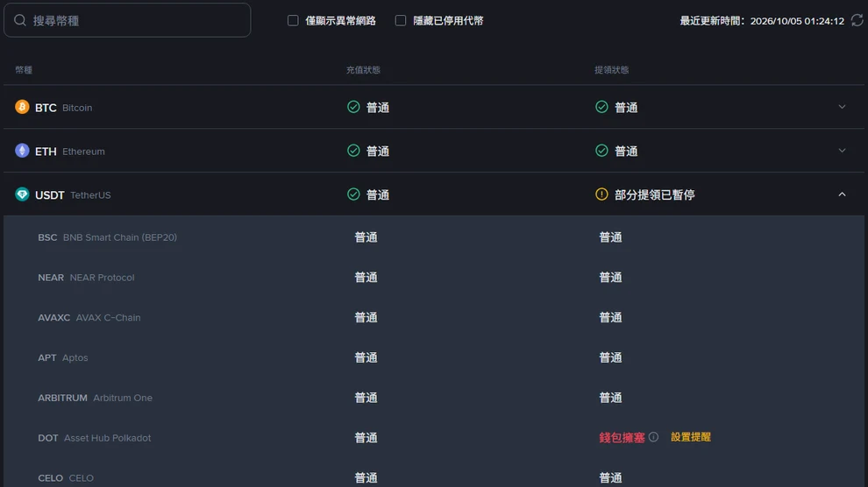
Task: Click ARBITRUM withdrawal status 普通
Action: coord(610,398)
